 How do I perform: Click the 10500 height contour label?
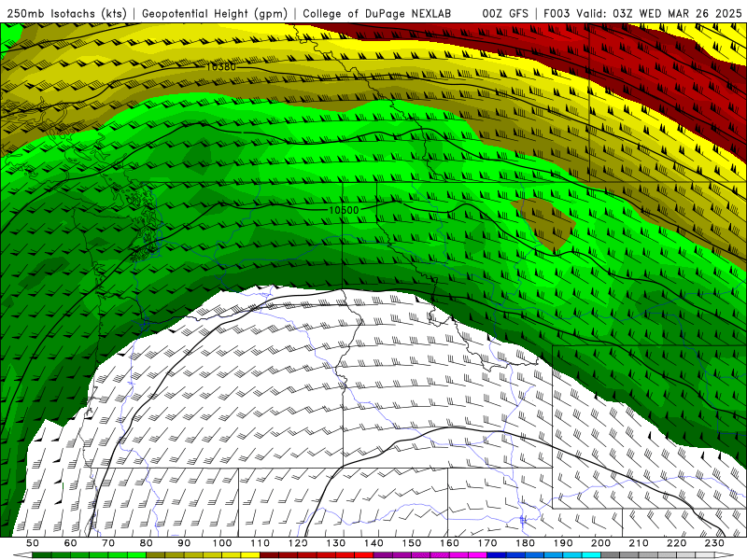[344, 210]
